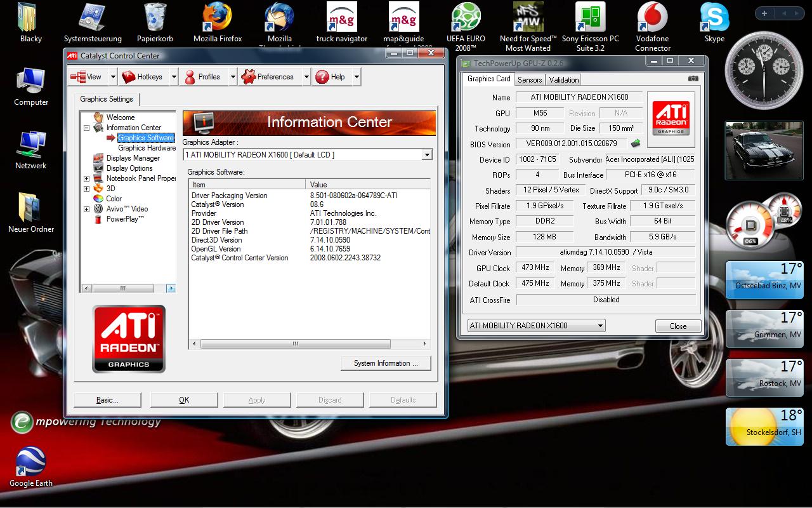Click the Basic... button
812x508 pixels.
click(107, 400)
